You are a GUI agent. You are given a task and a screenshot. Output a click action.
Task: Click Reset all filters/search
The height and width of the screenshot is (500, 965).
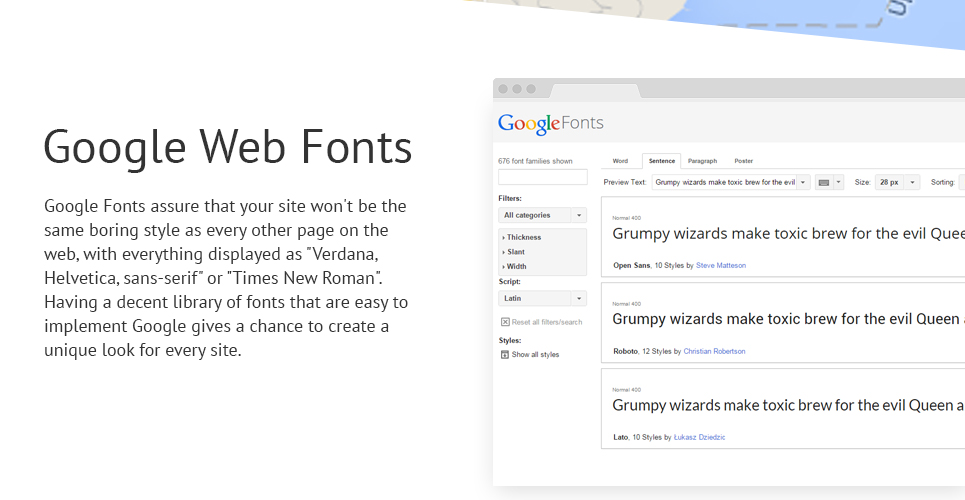point(547,322)
